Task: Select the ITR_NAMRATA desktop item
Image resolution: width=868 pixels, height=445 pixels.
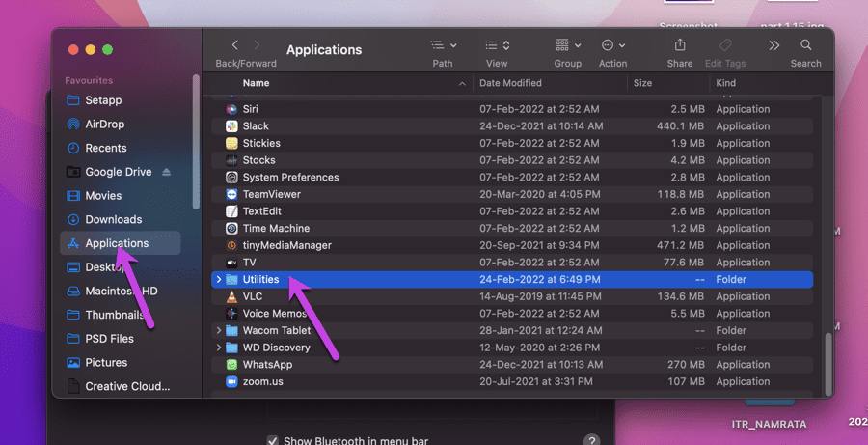Action: 769,425
